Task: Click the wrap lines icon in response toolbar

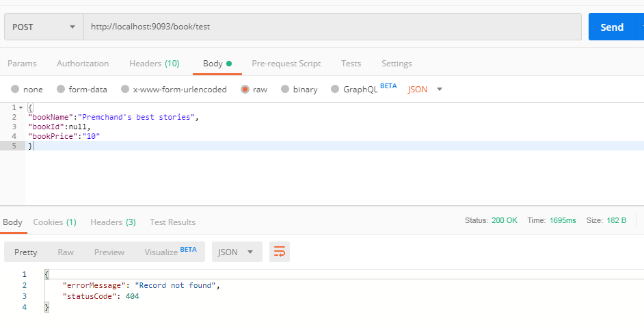Action: [x=280, y=252]
